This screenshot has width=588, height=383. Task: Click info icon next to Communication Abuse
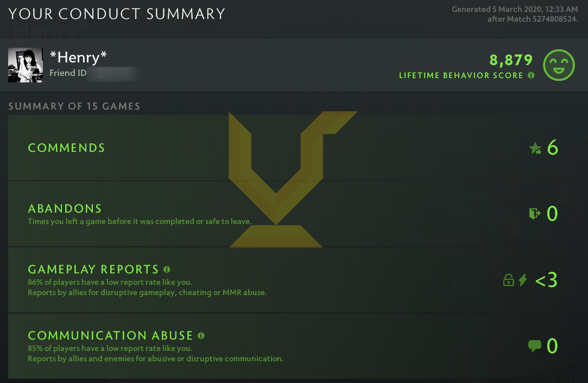click(201, 335)
